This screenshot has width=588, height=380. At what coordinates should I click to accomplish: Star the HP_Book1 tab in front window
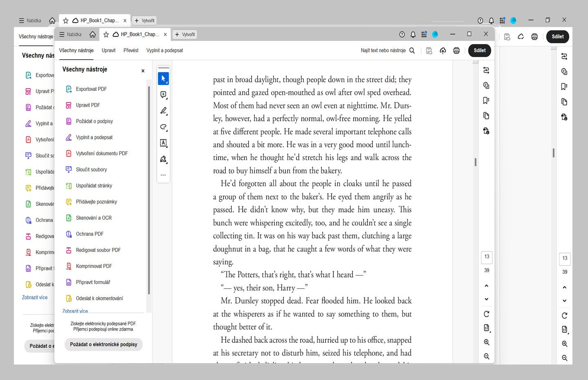coord(106,34)
